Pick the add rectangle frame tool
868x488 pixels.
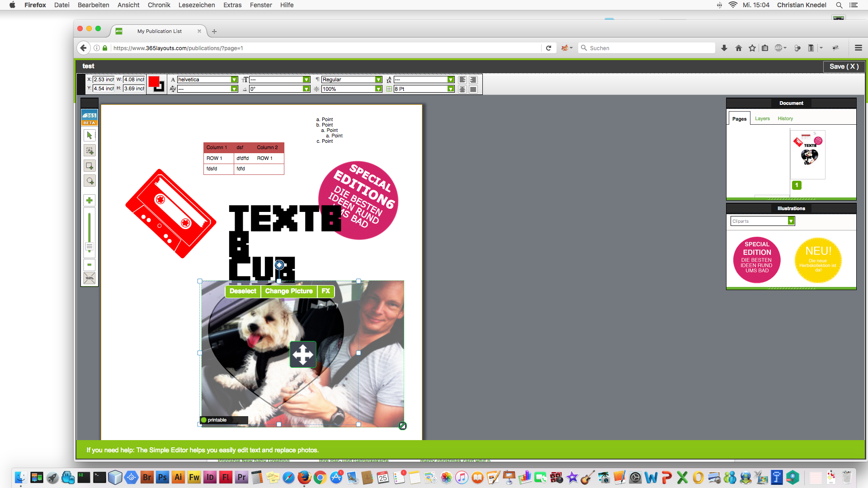pyautogui.click(x=89, y=165)
